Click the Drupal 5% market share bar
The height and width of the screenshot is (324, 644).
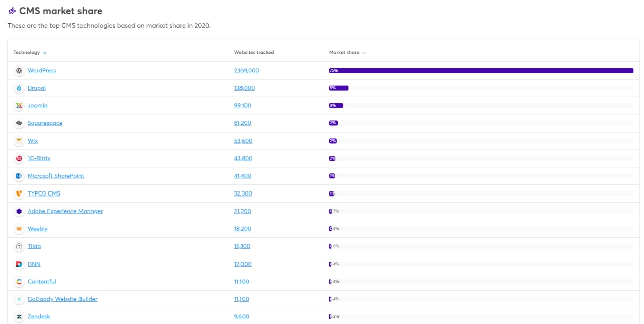coord(339,88)
